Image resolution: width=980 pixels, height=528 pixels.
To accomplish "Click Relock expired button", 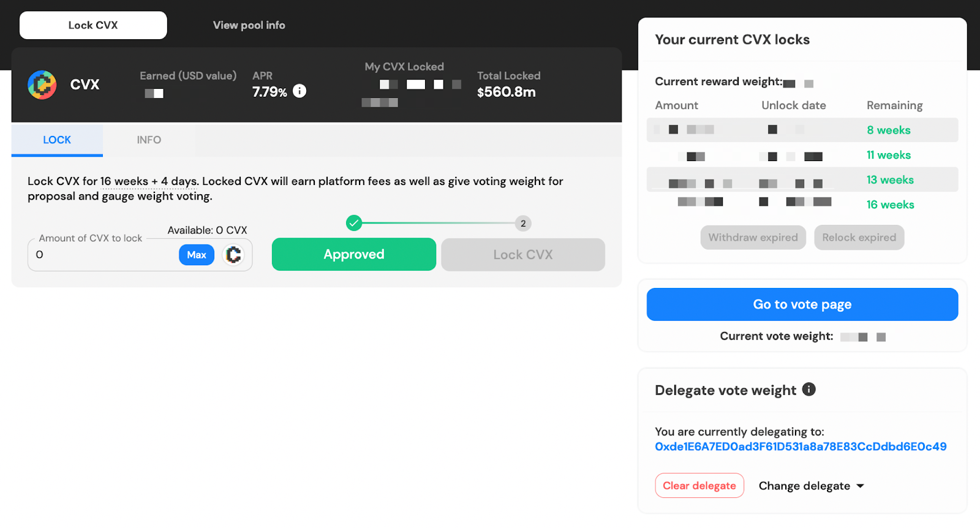I will [x=859, y=238].
